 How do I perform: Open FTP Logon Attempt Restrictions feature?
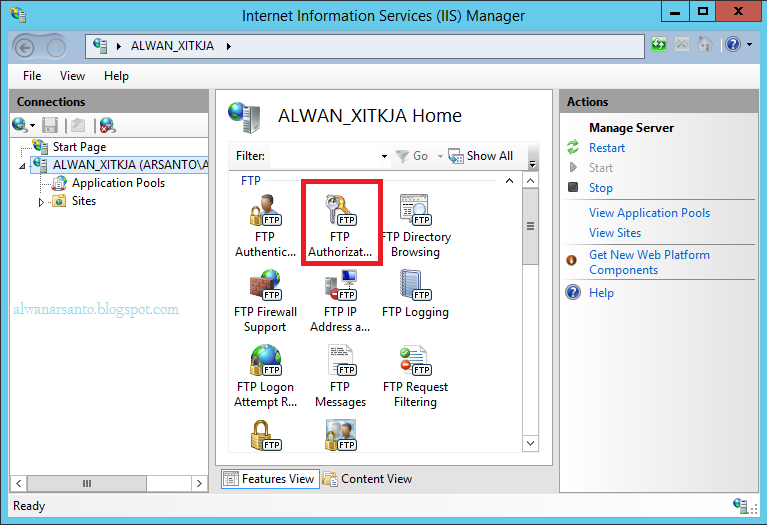(265, 376)
